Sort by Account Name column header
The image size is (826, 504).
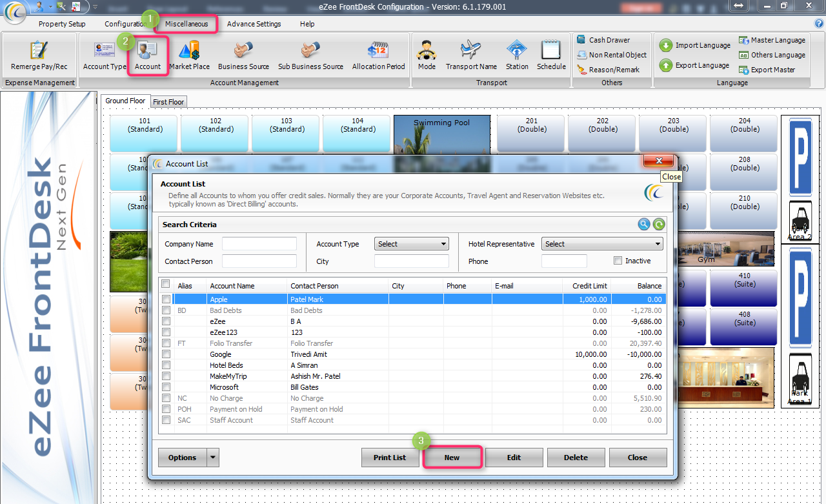(x=247, y=286)
